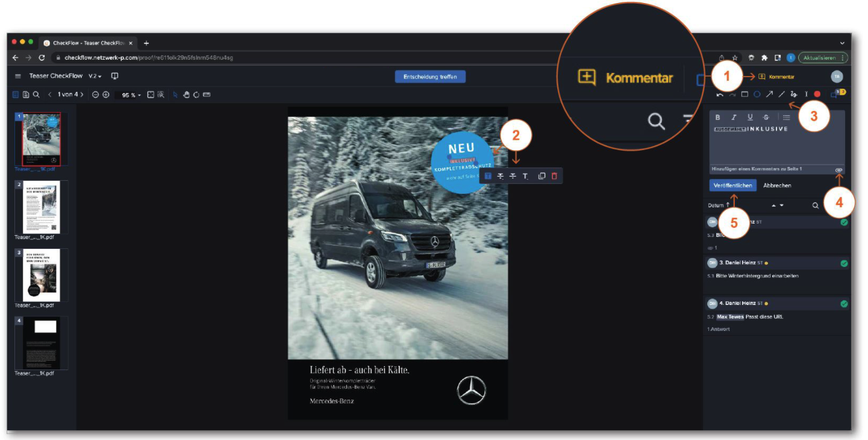Viewport: 868px width, 440px height.
Task: Click the Abbrechen button
Action: click(777, 186)
